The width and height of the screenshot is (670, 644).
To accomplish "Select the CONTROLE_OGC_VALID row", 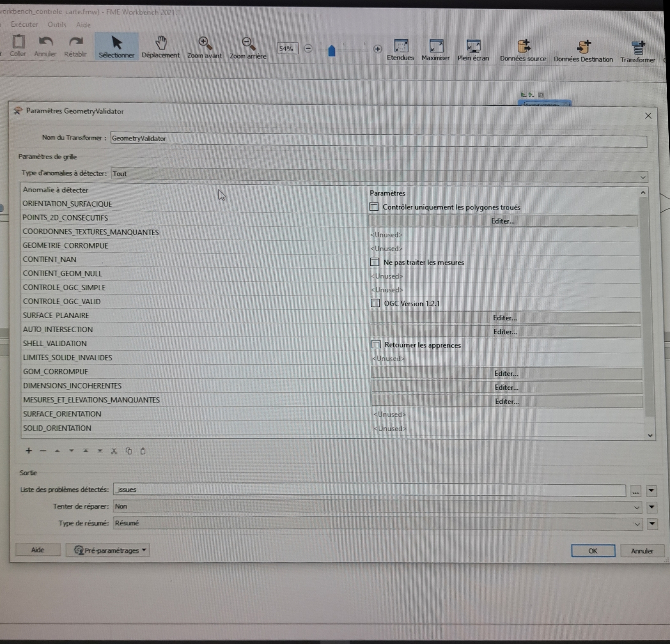I will click(x=196, y=301).
